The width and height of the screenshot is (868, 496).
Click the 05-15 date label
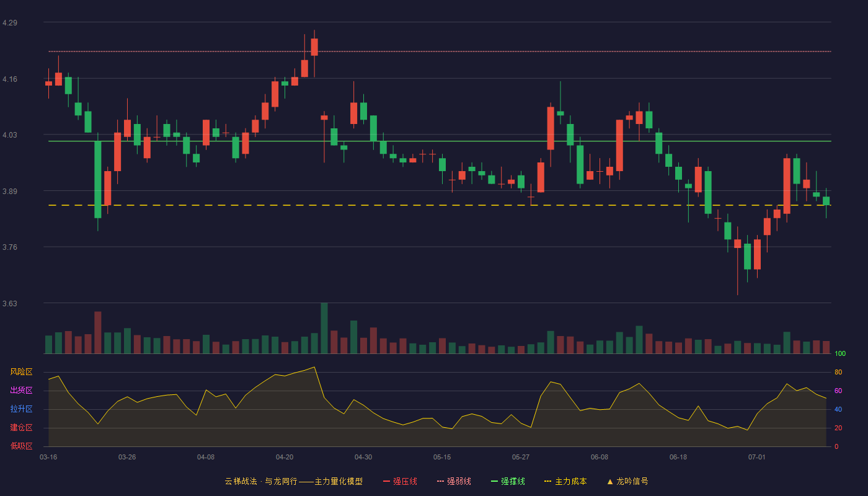442,457
